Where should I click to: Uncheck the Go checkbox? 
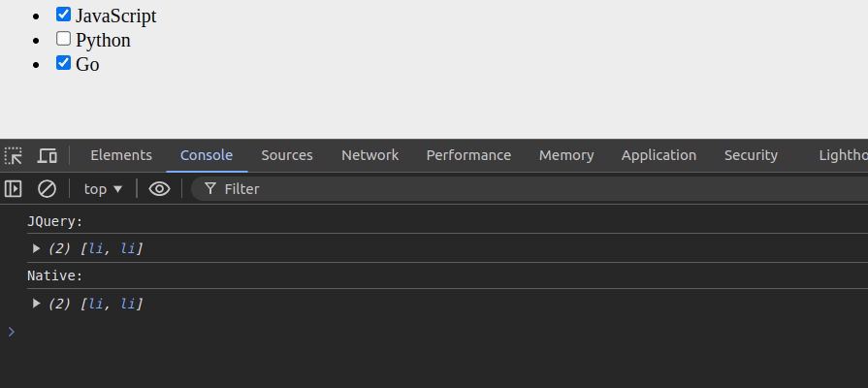coord(64,63)
